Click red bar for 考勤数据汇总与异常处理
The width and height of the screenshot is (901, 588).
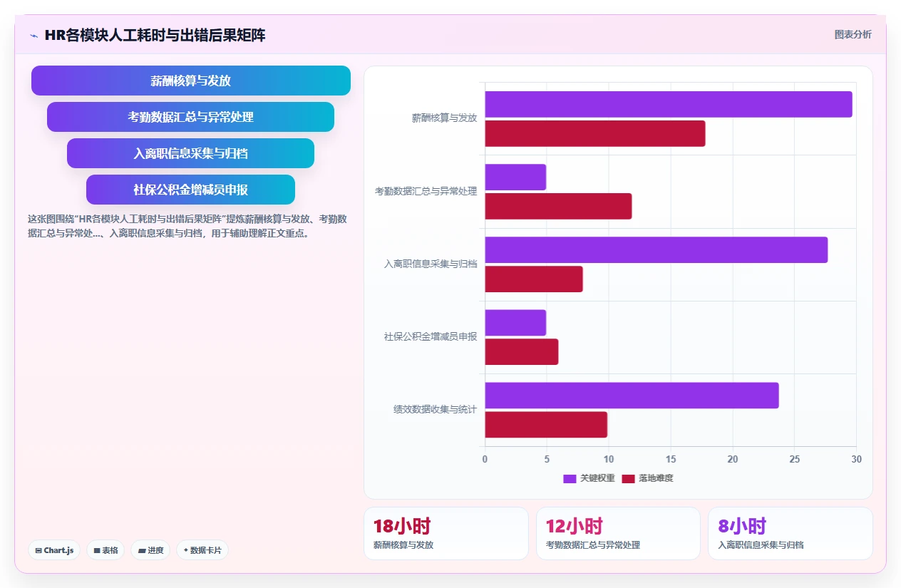click(558, 206)
